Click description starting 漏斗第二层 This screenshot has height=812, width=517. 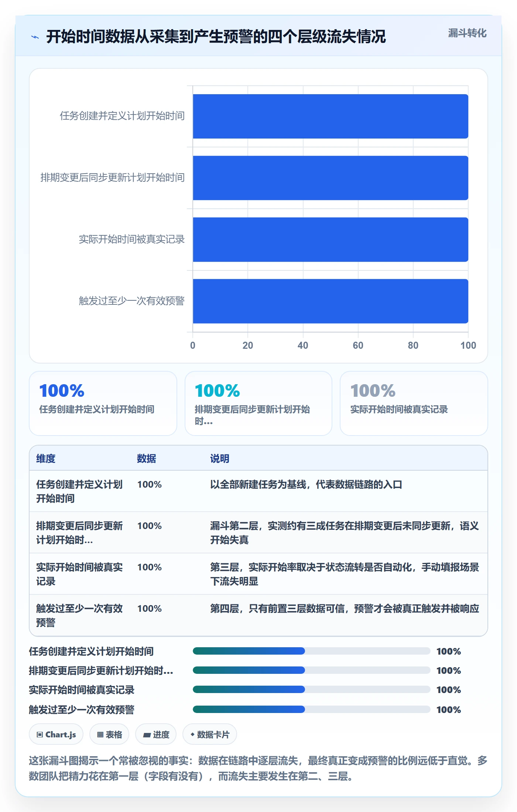point(345,533)
